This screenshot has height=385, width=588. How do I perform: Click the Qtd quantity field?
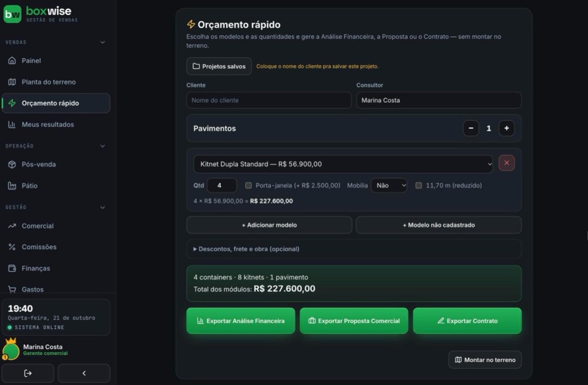click(x=222, y=186)
